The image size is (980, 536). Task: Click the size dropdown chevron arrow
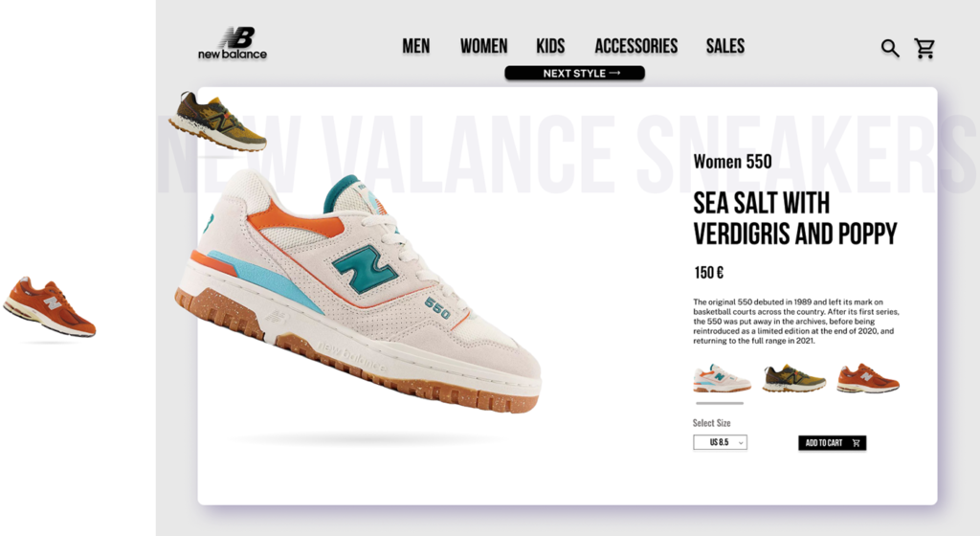pyautogui.click(x=742, y=443)
